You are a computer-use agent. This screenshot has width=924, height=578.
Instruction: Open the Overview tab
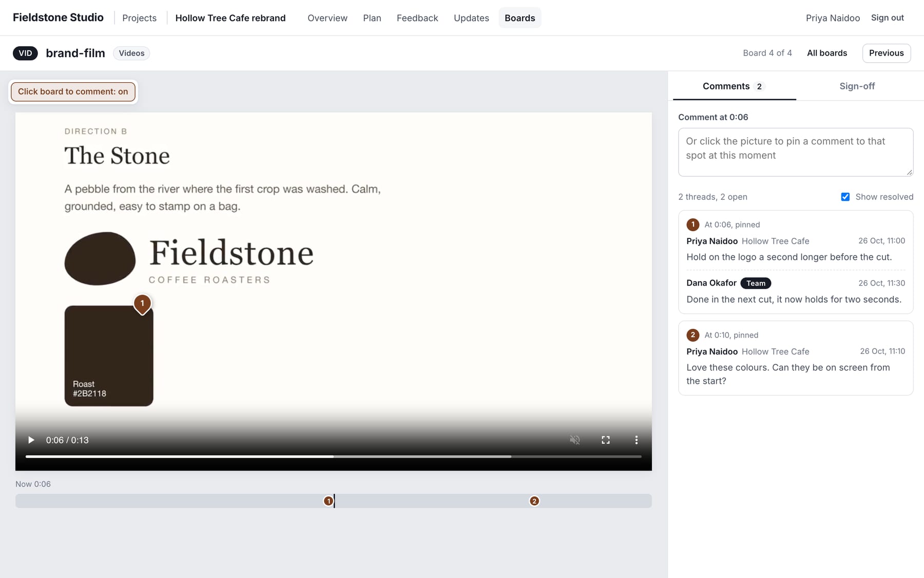(328, 18)
